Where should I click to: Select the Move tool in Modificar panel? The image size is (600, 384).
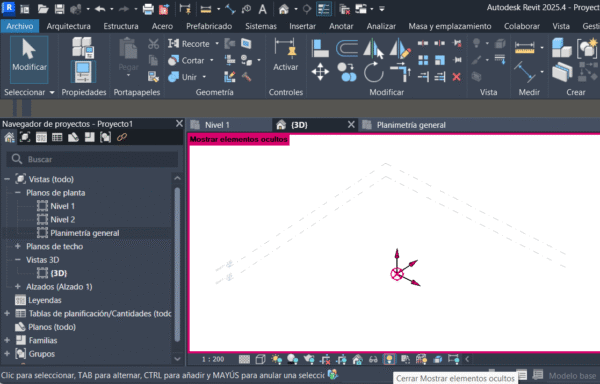(320, 72)
